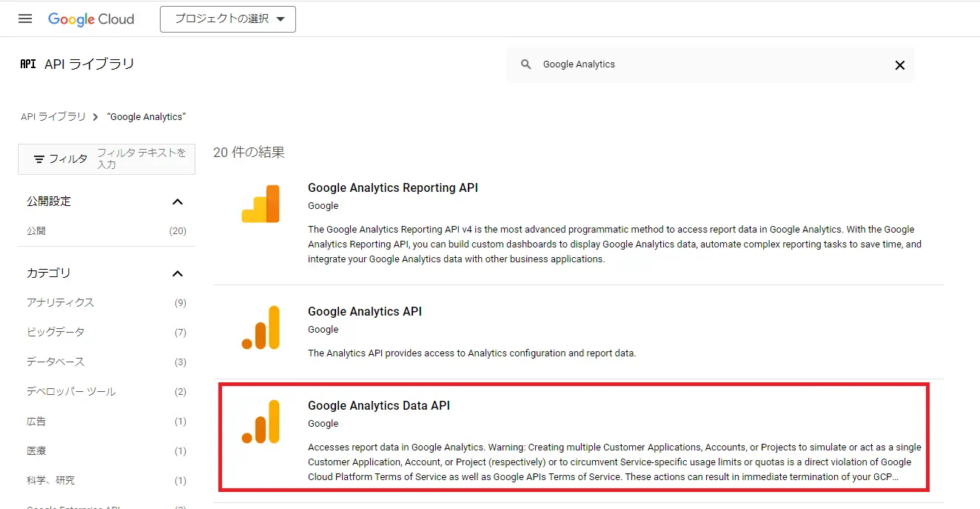The height and width of the screenshot is (509, 980).
Task: Clear the search query with the X icon
Action: 899,64
